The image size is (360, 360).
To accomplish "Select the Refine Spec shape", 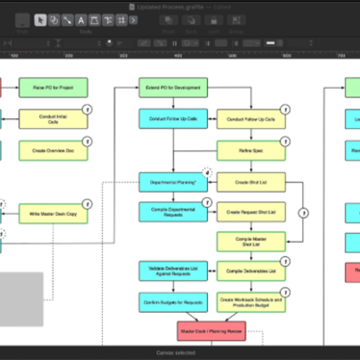I will pos(251,151).
